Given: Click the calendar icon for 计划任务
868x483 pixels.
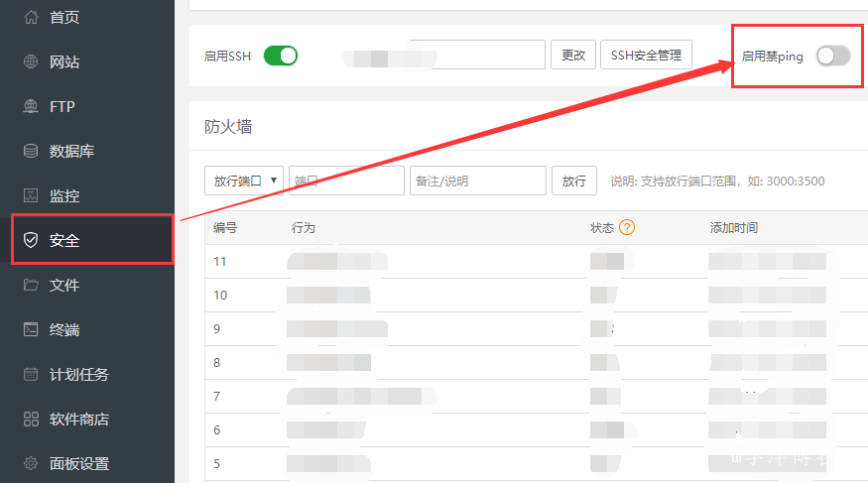Looking at the screenshot, I should (31, 374).
